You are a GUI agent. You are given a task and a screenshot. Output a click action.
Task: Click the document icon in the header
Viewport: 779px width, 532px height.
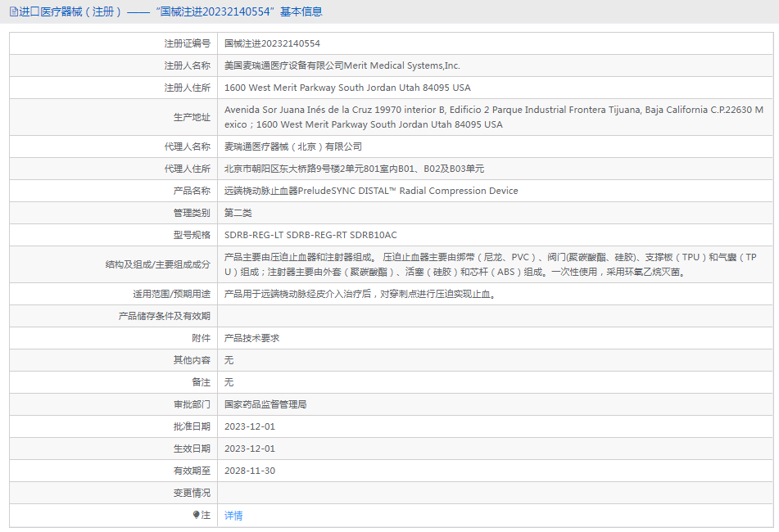14,11
